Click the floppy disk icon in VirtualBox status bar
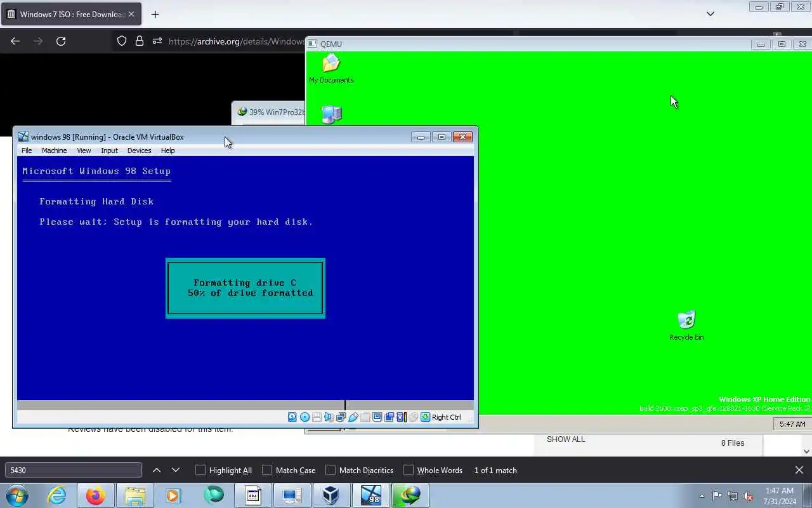 point(317,417)
